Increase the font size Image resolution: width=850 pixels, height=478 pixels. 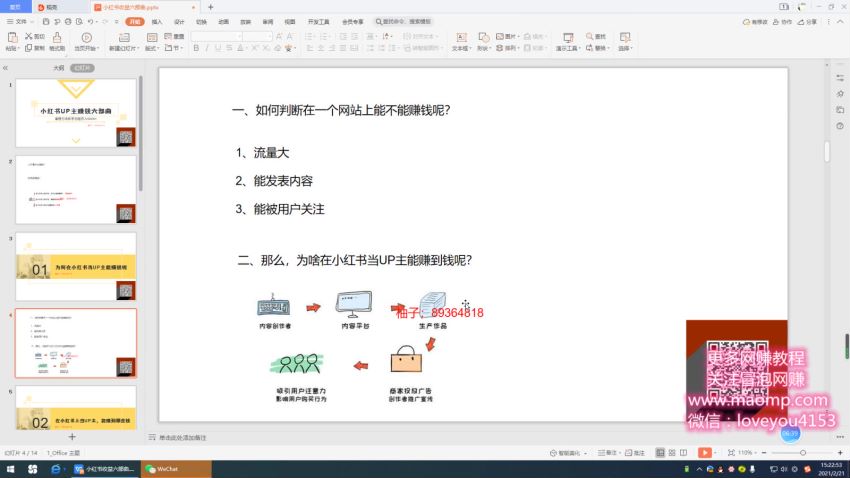click(279, 36)
